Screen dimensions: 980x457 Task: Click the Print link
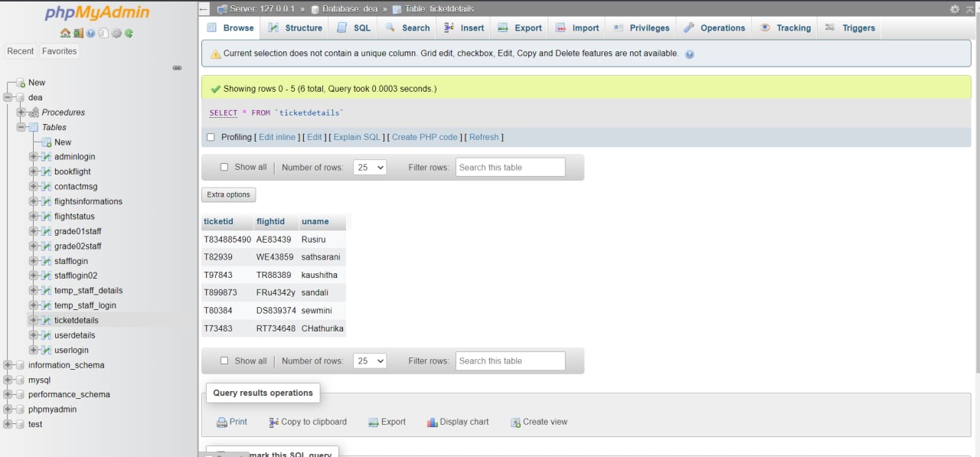point(232,422)
